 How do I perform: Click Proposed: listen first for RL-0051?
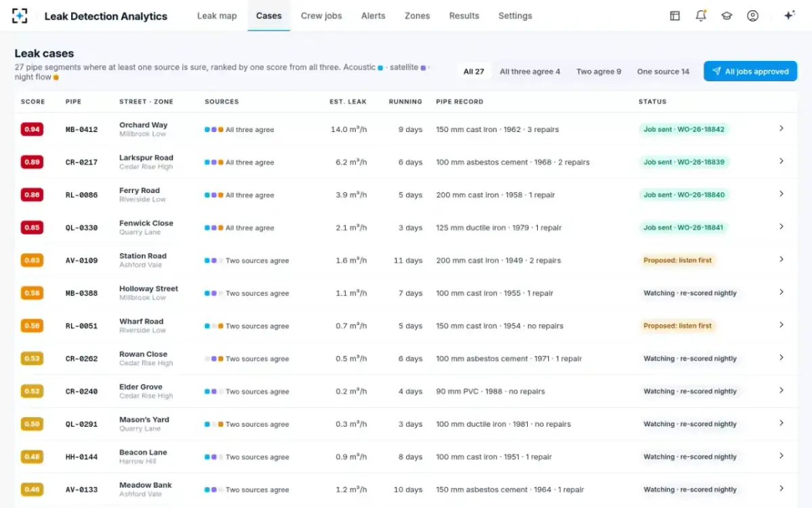click(677, 326)
